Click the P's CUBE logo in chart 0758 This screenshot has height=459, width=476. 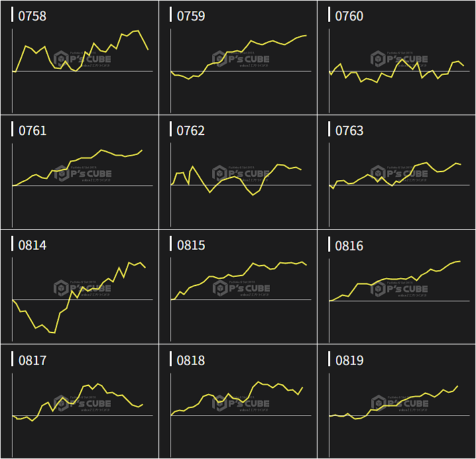[82, 60]
